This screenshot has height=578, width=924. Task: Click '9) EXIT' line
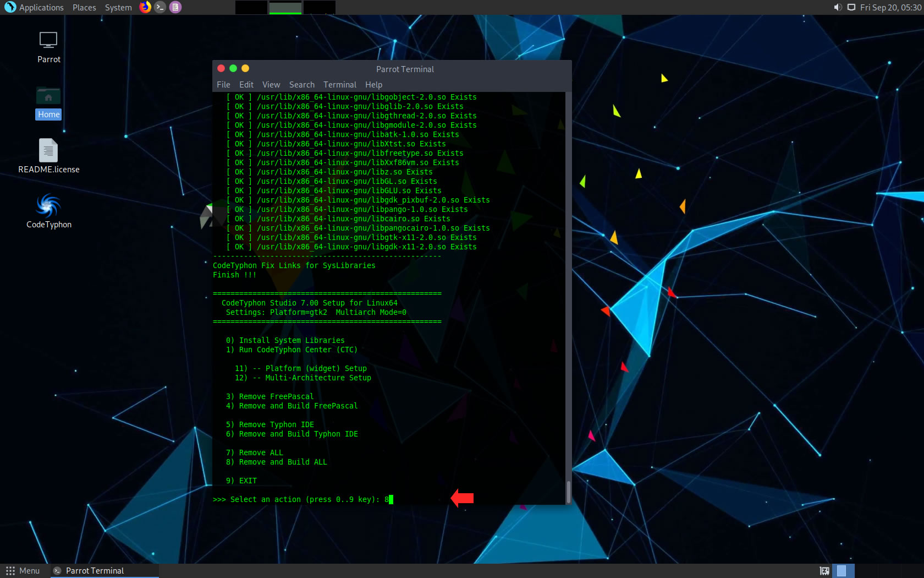coord(241,481)
